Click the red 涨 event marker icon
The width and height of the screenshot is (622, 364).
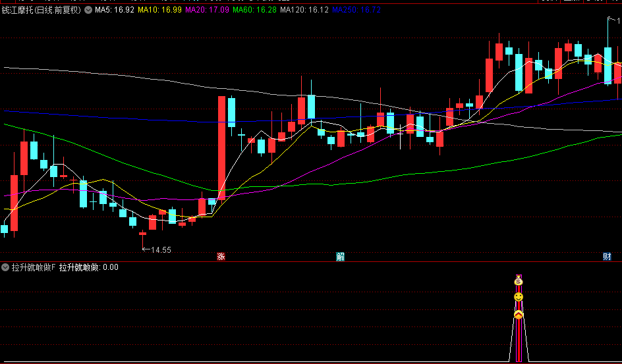[x=221, y=256]
